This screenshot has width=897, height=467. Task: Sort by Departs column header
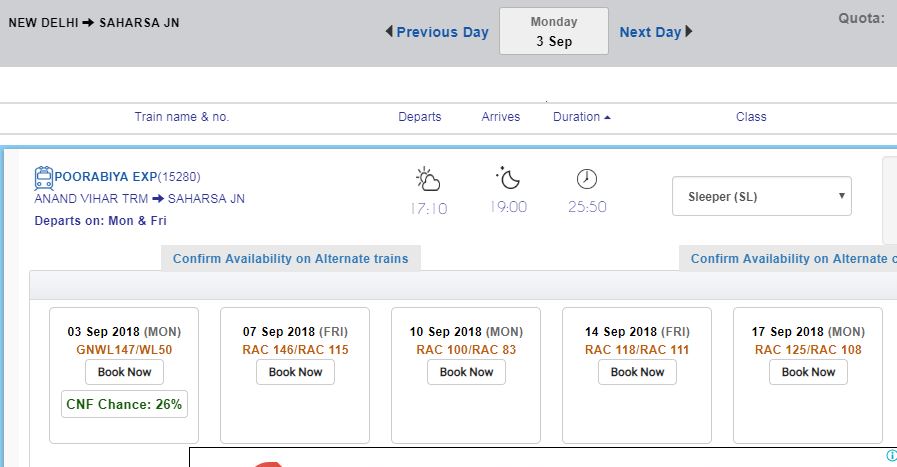[x=419, y=117]
